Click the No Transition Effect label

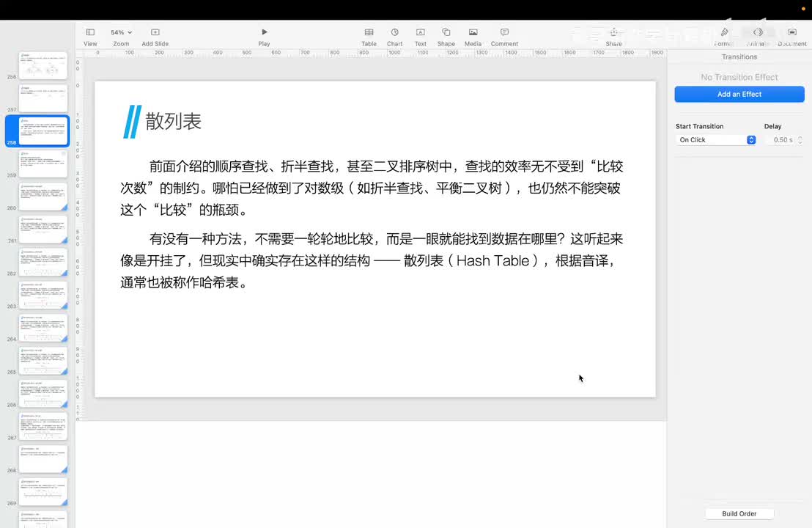point(739,77)
